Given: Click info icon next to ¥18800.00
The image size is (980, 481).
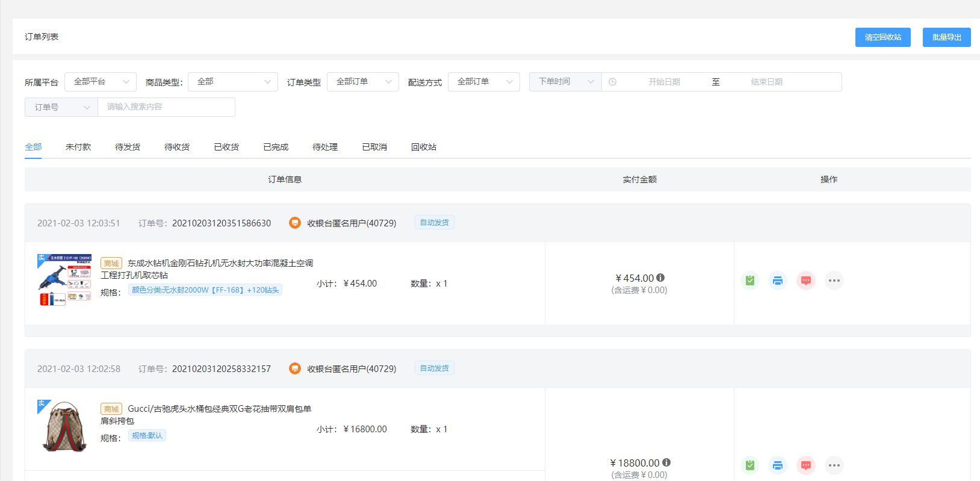Looking at the screenshot, I should click(666, 462).
